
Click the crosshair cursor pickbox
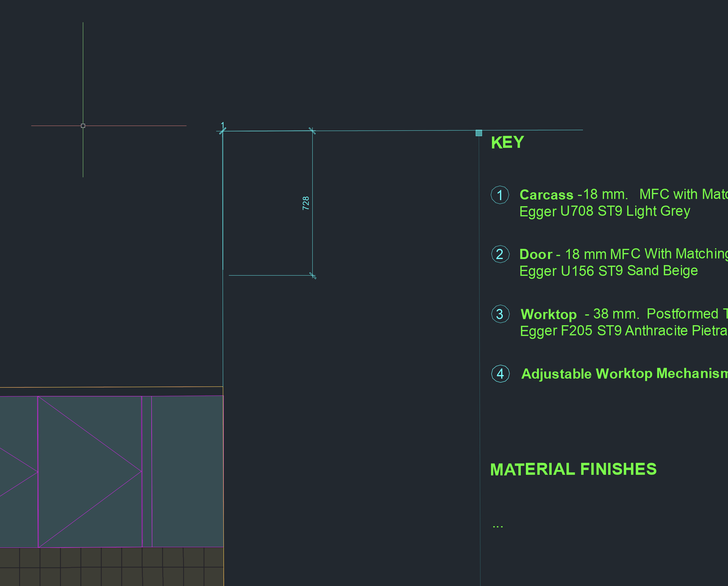tap(83, 126)
